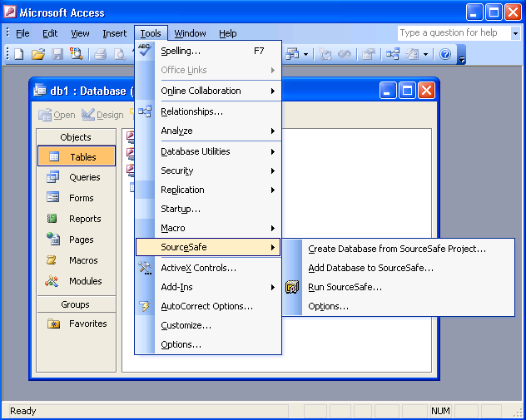Open the View menu
Screen dimensions: 526x420
pos(80,33)
